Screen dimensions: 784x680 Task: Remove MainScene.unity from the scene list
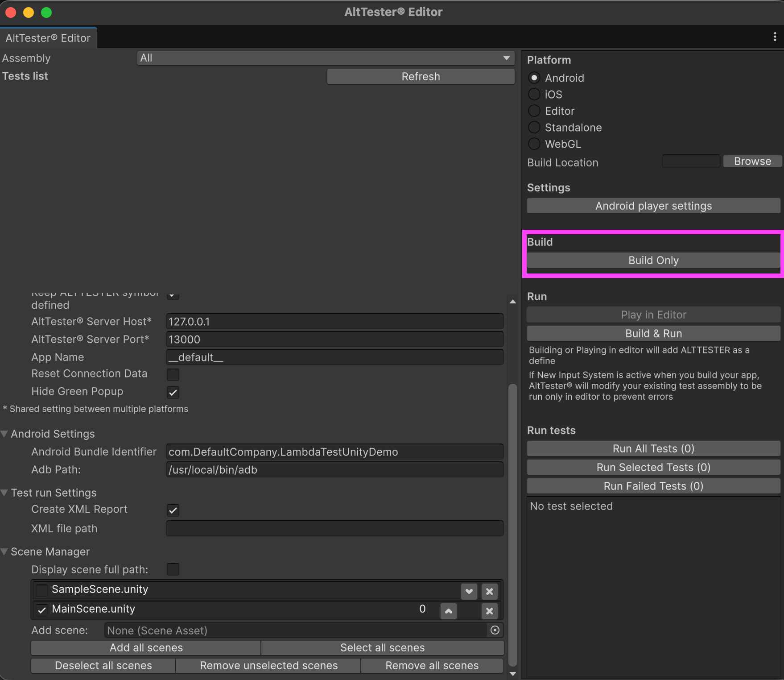(489, 611)
